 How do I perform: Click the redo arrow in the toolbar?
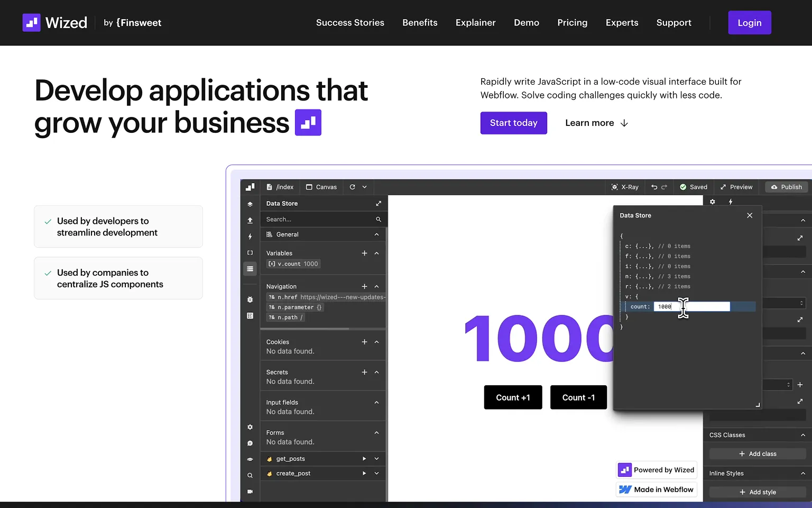pyautogui.click(x=665, y=187)
